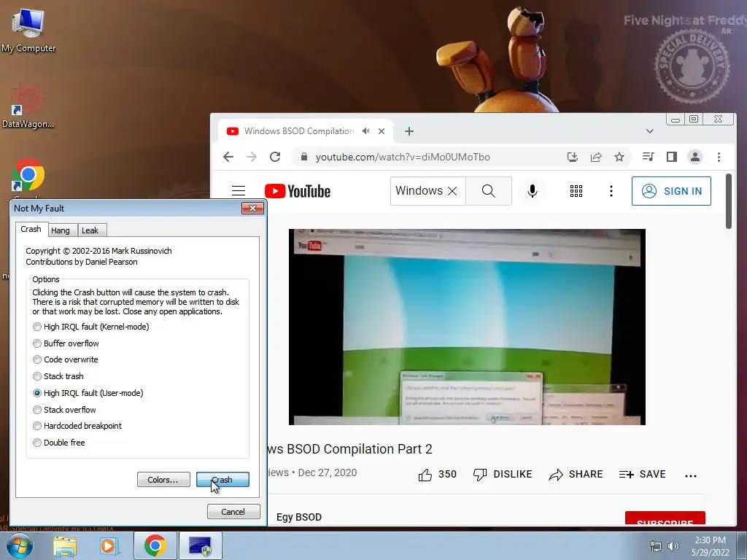This screenshot has height=560, width=747.
Task: Select the Hardcoded breakpoint option
Action: pyautogui.click(x=77, y=426)
